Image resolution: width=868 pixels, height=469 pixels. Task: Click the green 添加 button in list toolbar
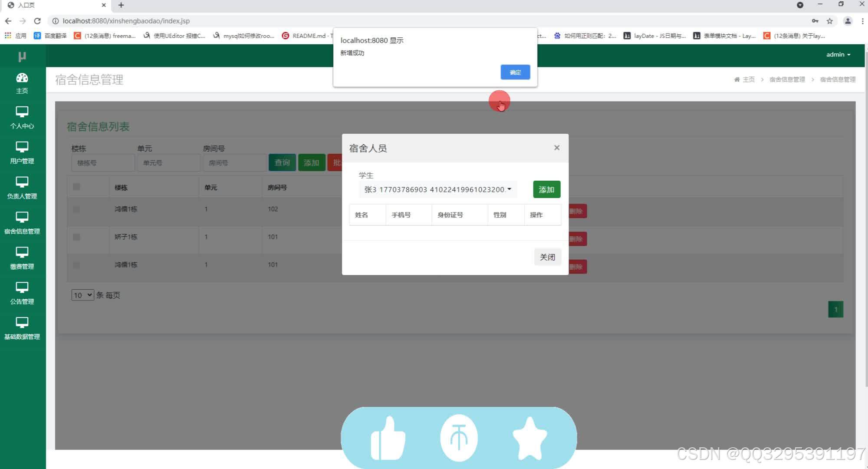tap(312, 162)
